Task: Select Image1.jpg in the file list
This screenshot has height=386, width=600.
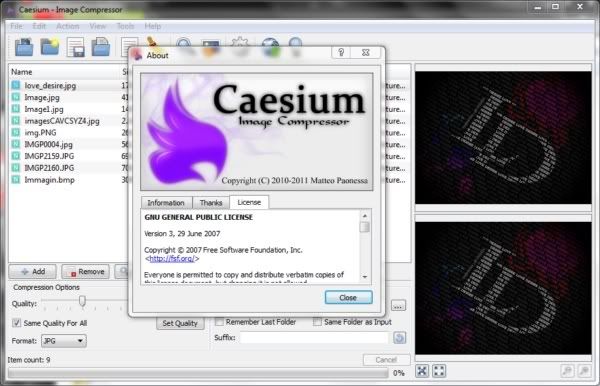Action: point(44,109)
